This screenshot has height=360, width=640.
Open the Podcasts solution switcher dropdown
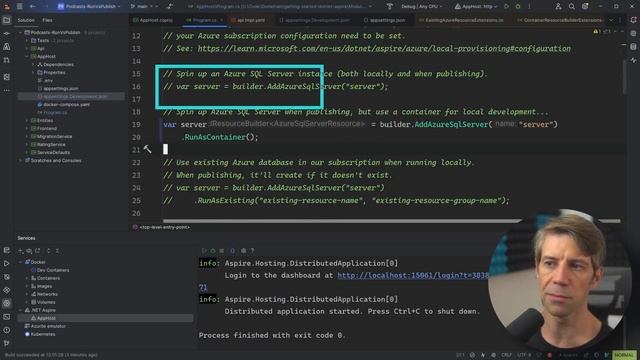click(89, 7)
